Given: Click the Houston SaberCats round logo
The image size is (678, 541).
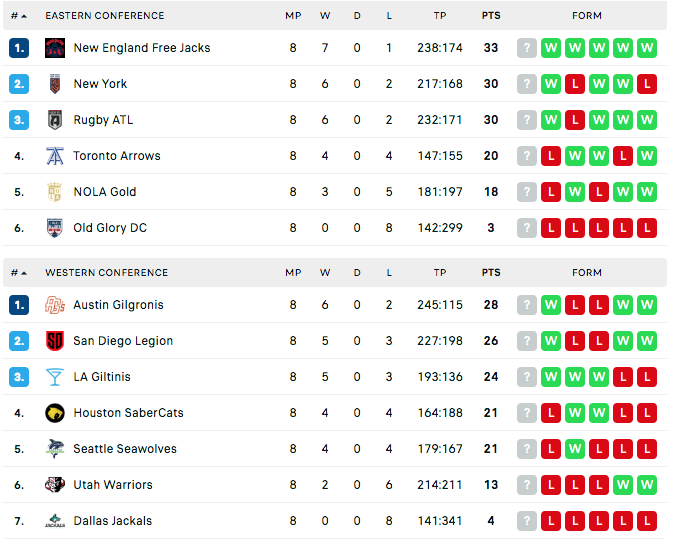Looking at the screenshot, I should tap(55, 413).
